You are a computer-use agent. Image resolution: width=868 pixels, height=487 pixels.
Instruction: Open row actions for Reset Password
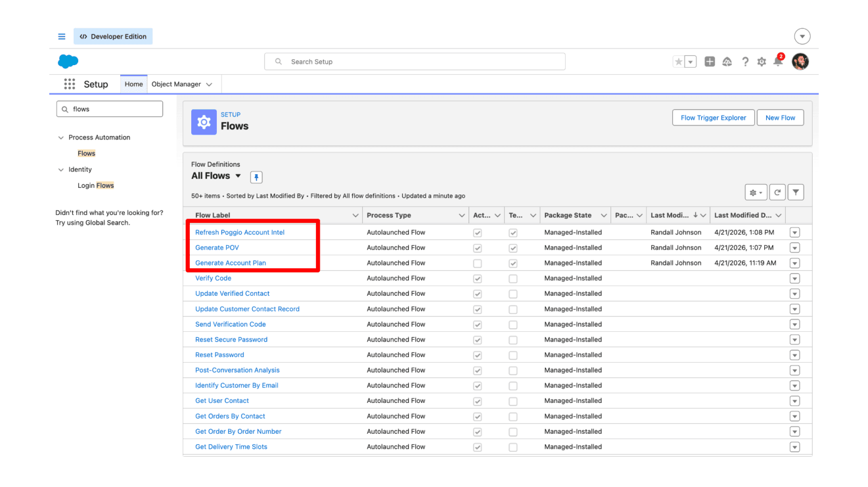794,355
